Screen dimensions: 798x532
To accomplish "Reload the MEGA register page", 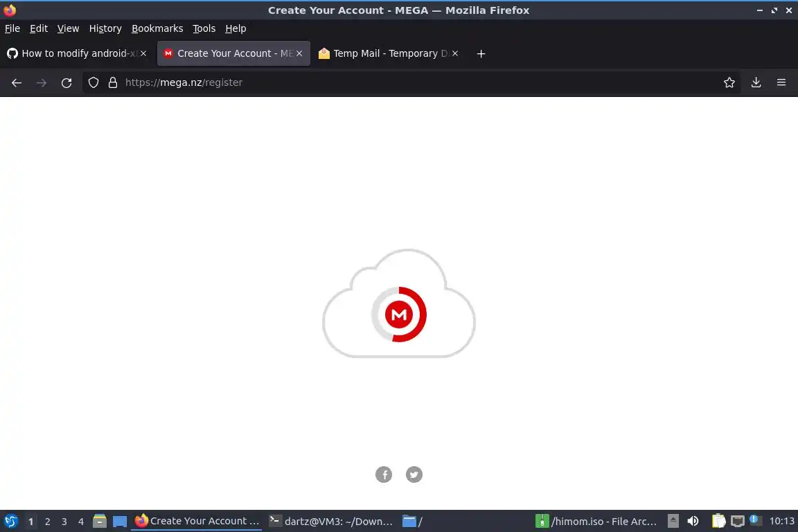I will 66,82.
